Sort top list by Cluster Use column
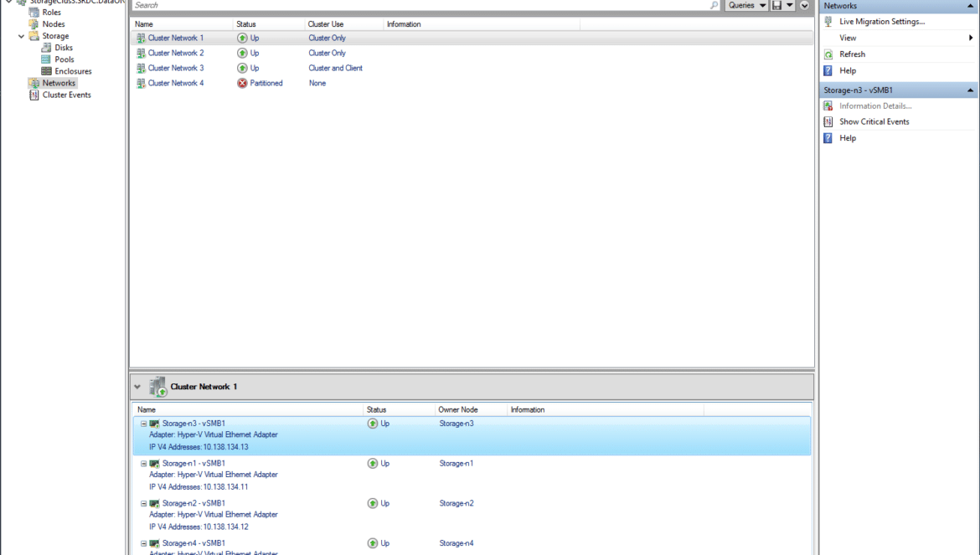Viewport: 980px width, 555px height. point(343,24)
